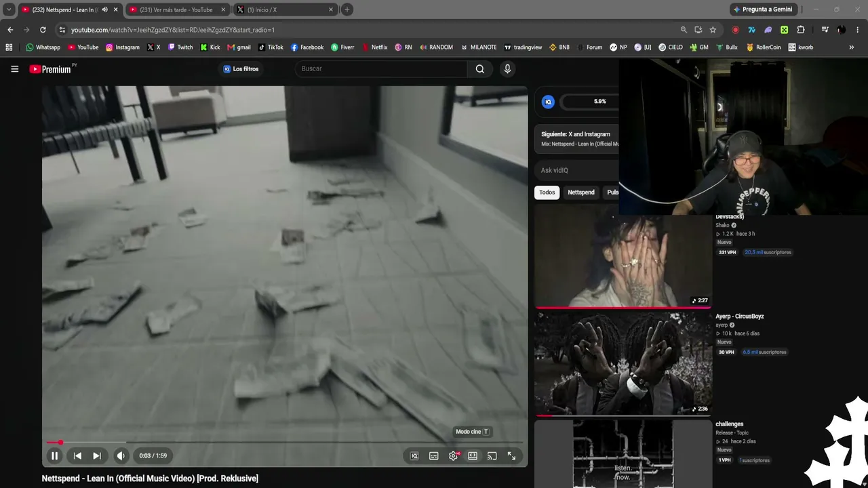This screenshot has height=488, width=868.
Task: Skip to previous video in player
Action: click(x=77, y=456)
